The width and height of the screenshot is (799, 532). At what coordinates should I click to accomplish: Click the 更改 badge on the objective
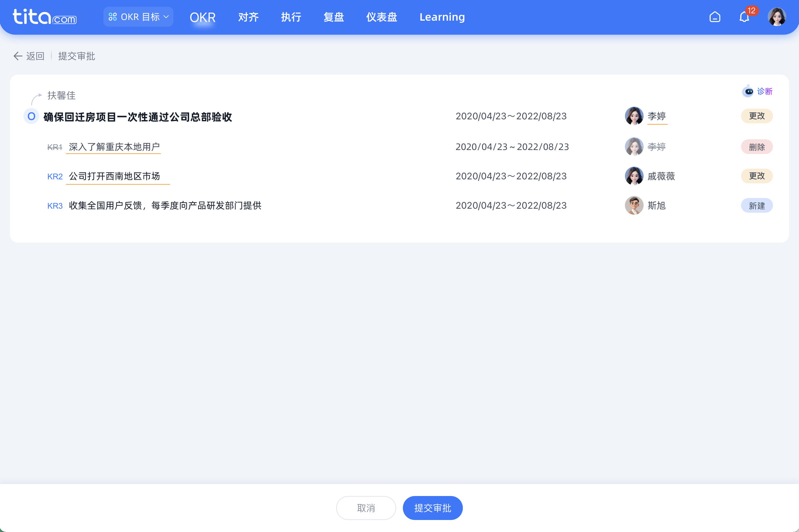[757, 116]
